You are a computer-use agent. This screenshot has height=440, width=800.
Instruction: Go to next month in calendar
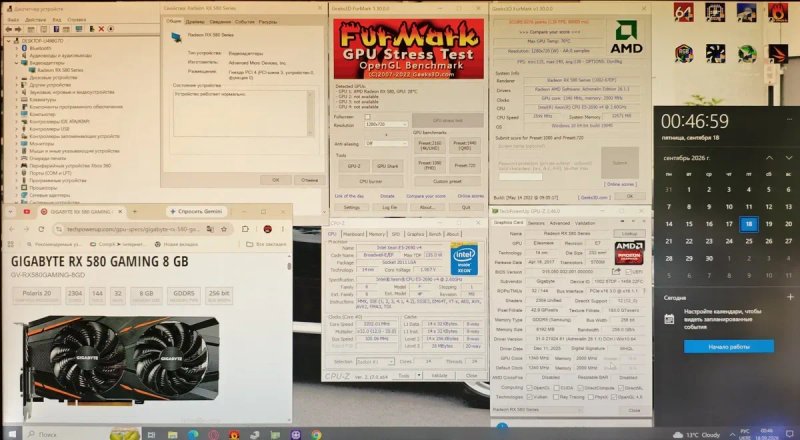point(789,158)
